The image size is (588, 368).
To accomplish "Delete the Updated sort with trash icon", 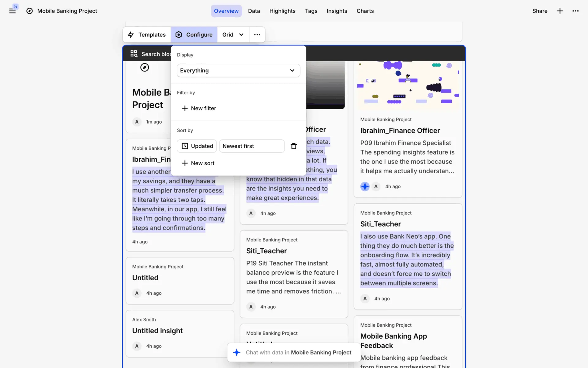I will (294, 146).
